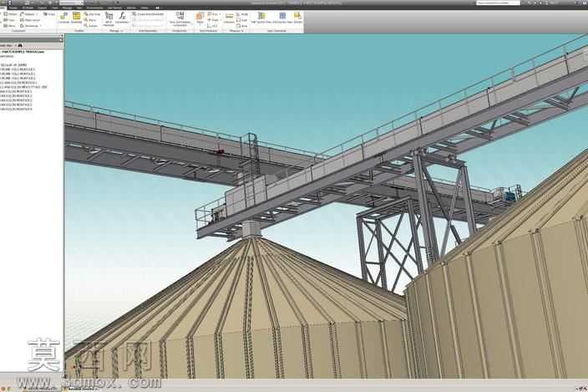Click the Replace component tool
Viewport: 588px width, 392px height.
point(28,14)
